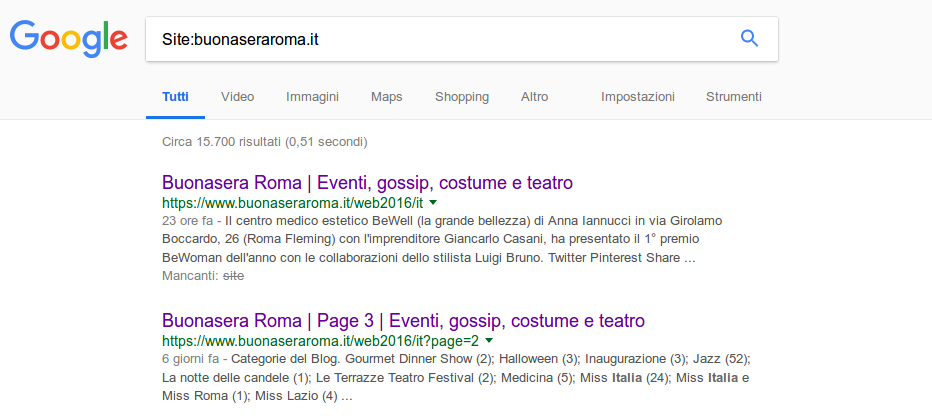
Task: Open Strumenti search tools
Action: coord(733,97)
